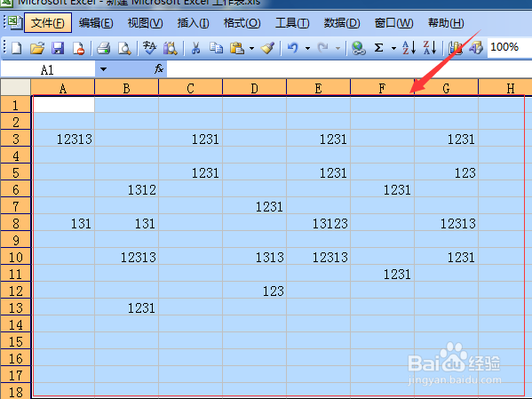Click the Name Box showing A1
The width and height of the screenshot is (532, 399).
click(x=48, y=69)
